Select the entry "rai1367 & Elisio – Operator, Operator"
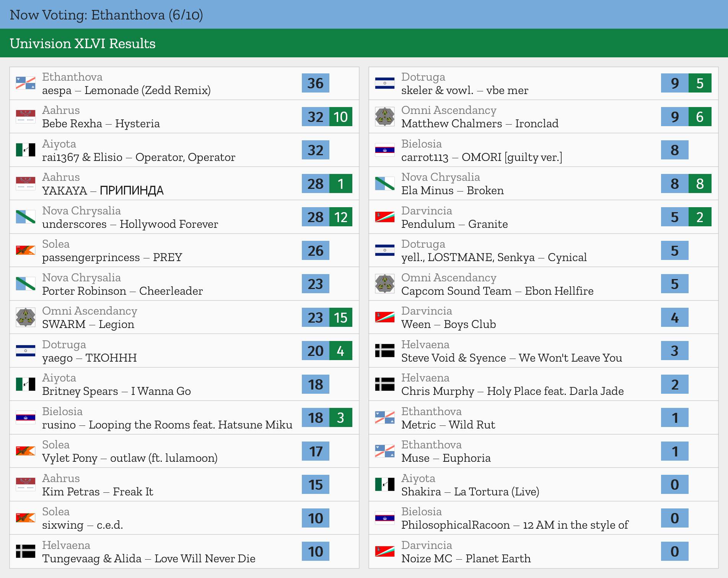Screen dimensions: 728x578 pos(138,157)
